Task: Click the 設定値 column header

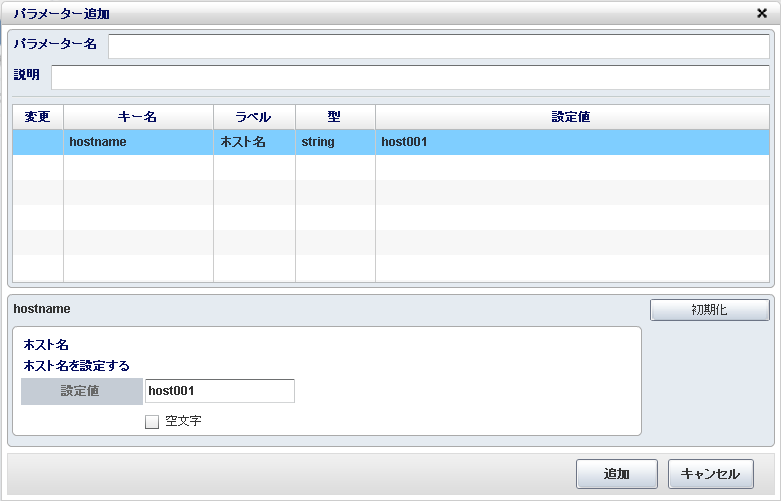Action: point(572,117)
